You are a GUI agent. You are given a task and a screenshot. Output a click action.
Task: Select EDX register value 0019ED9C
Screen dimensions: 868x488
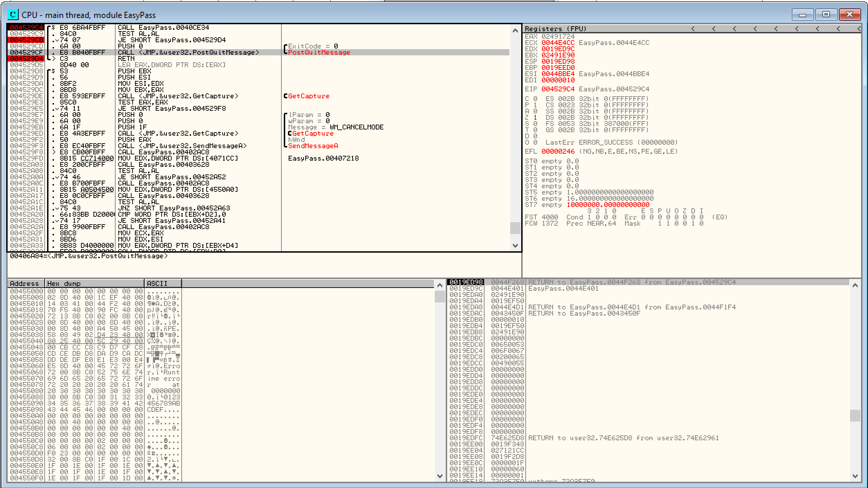click(x=558, y=49)
